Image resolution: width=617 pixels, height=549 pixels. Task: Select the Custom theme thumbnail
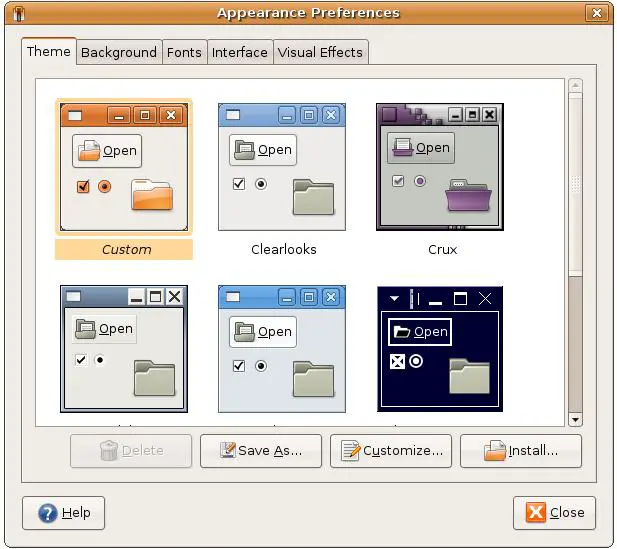tap(124, 166)
